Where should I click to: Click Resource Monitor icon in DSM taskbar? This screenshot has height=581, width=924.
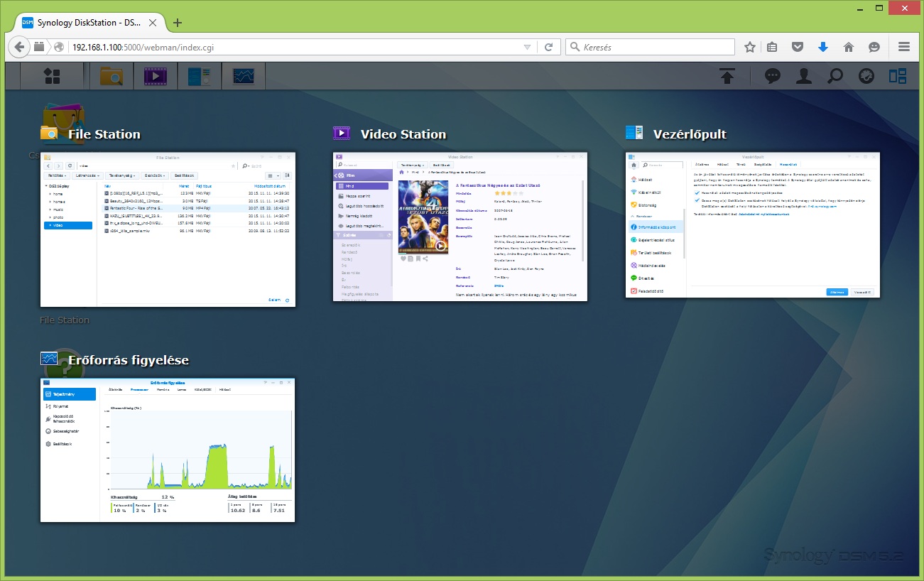(243, 76)
